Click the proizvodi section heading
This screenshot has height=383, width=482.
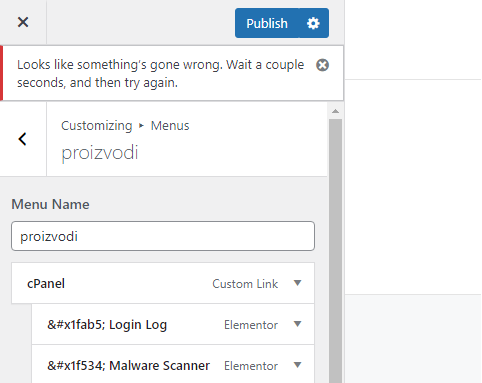point(100,153)
